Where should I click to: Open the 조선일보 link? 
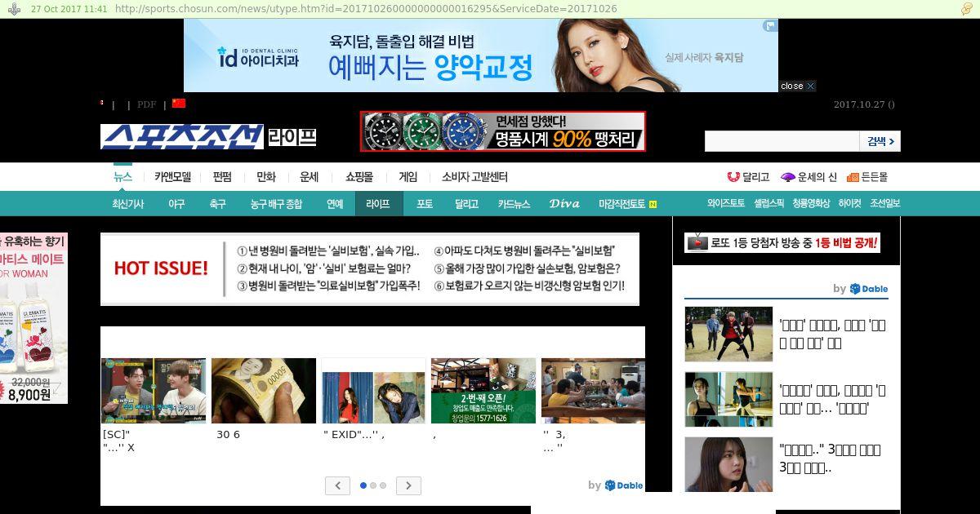884,203
